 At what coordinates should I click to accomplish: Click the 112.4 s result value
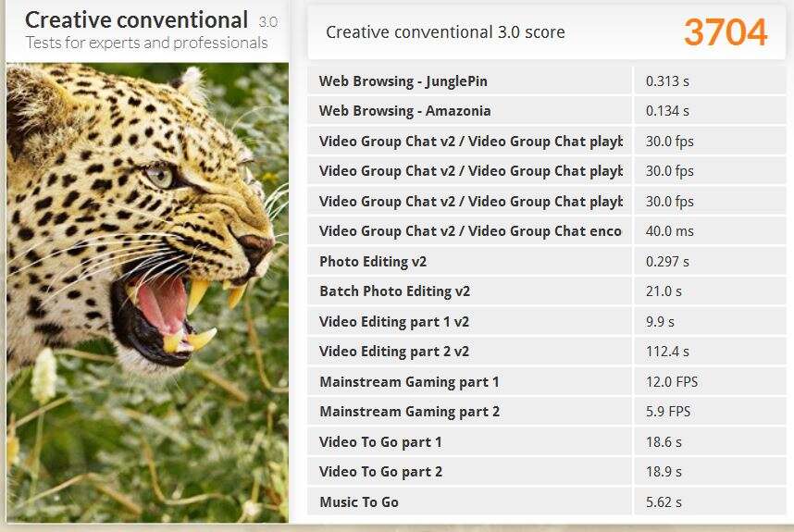click(x=667, y=352)
